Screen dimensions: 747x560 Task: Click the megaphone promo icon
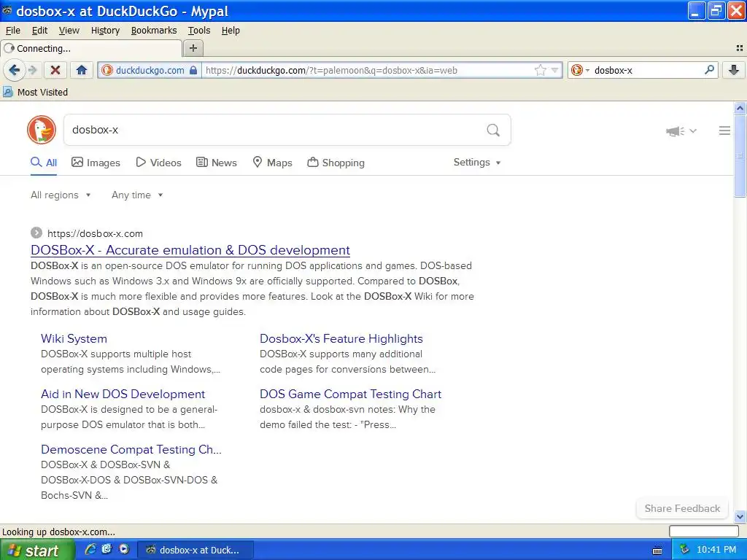(675, 131)
